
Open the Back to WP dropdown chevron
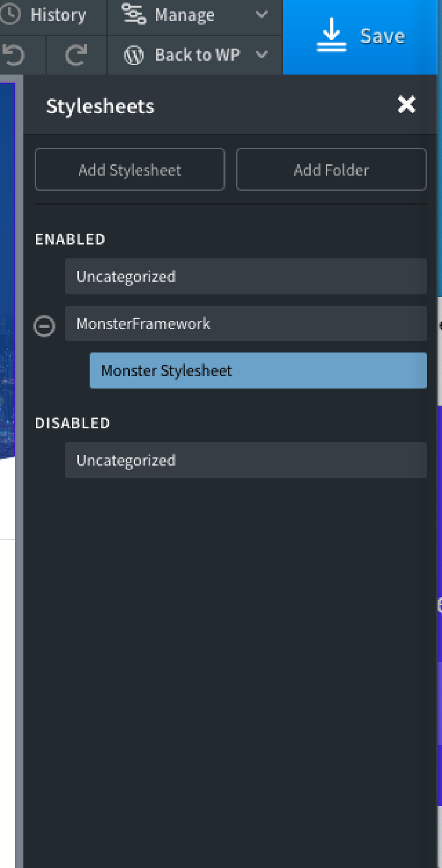261,56
